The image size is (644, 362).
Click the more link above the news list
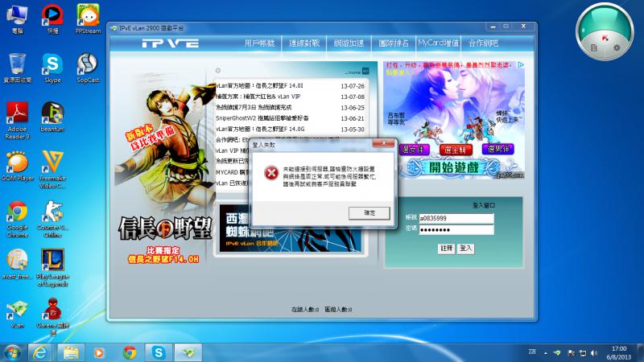click(357, 72)
